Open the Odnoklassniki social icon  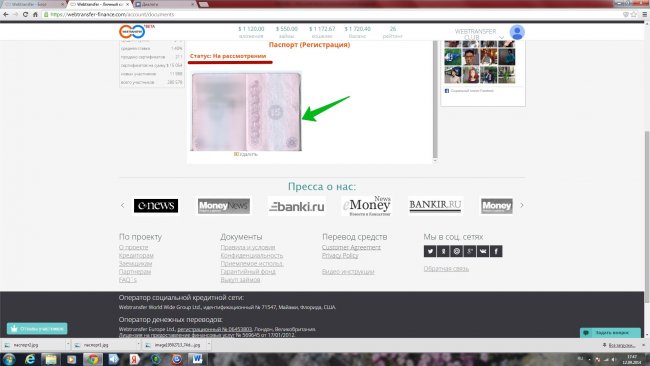coord(443,251)
